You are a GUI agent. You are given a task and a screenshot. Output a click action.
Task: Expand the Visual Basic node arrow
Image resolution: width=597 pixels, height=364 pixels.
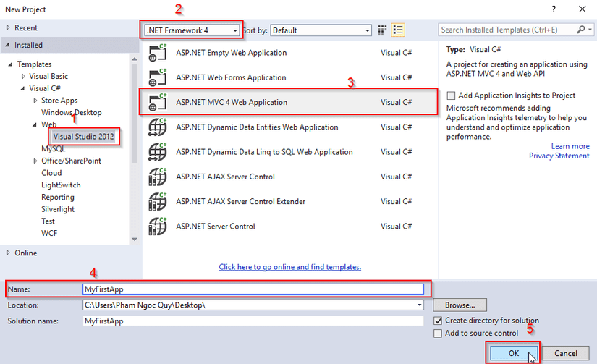(x=23, y=76)
